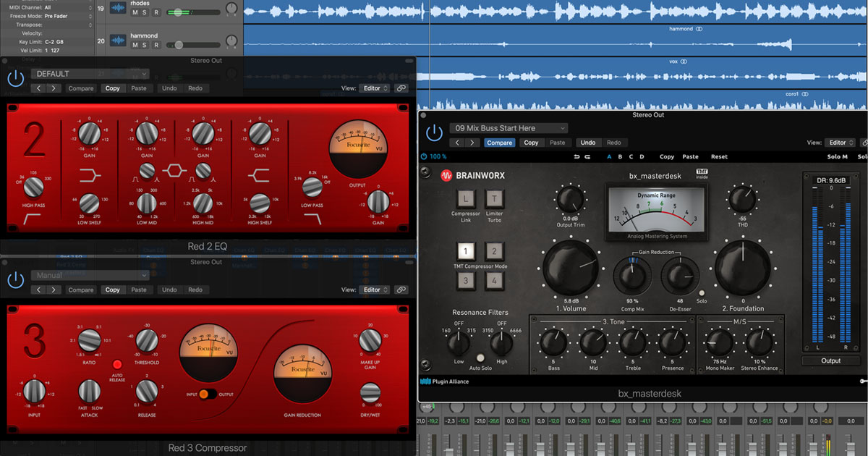Go to previous preset in Red 3 Compressor
Viewport: 868px width, 456px height.
coord(38,290)
